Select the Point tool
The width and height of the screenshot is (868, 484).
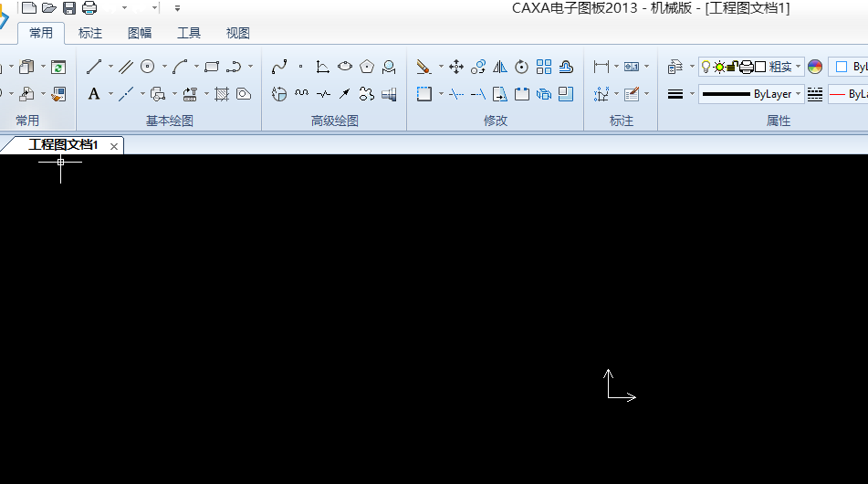(x=300, y=67)
